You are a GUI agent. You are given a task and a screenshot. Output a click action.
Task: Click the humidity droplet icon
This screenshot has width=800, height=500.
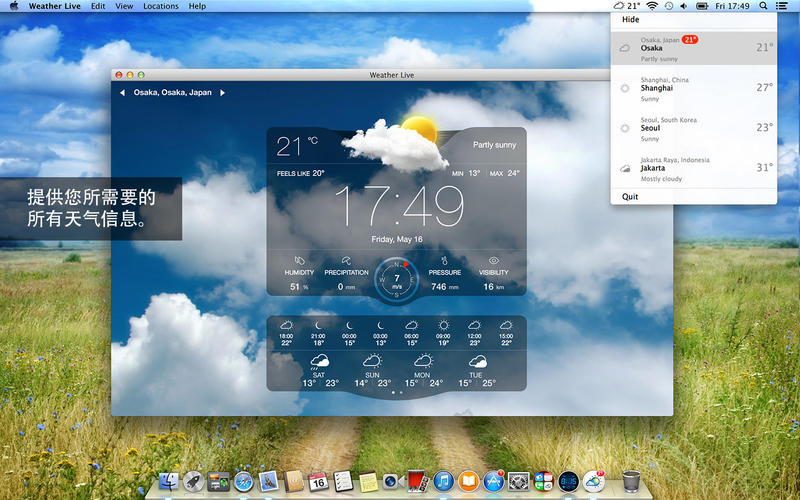tap(299, 261)
